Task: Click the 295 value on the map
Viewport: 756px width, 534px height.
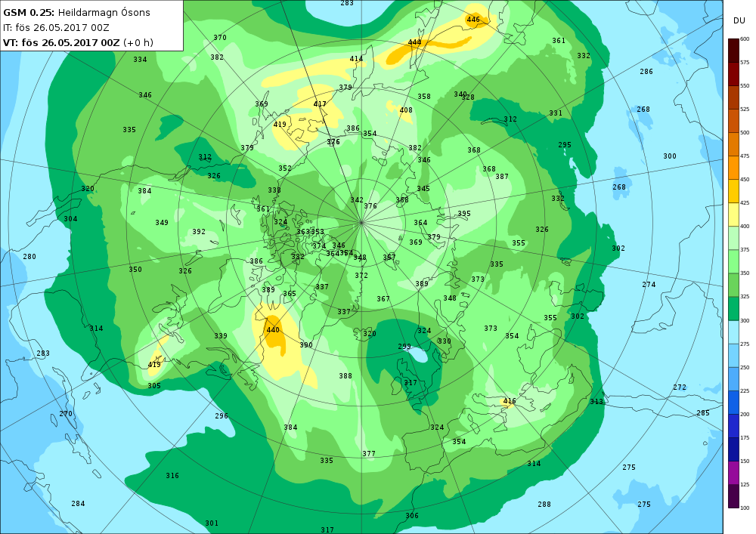Action: tap(565, 145)
